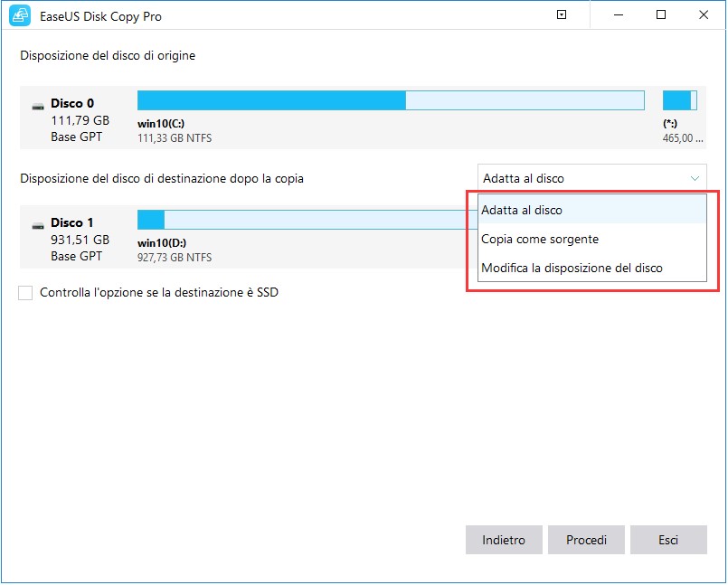Click the 'win10(D:)' partition label
The width and height of the screenshot is (728, 585).
click(162, 243)
